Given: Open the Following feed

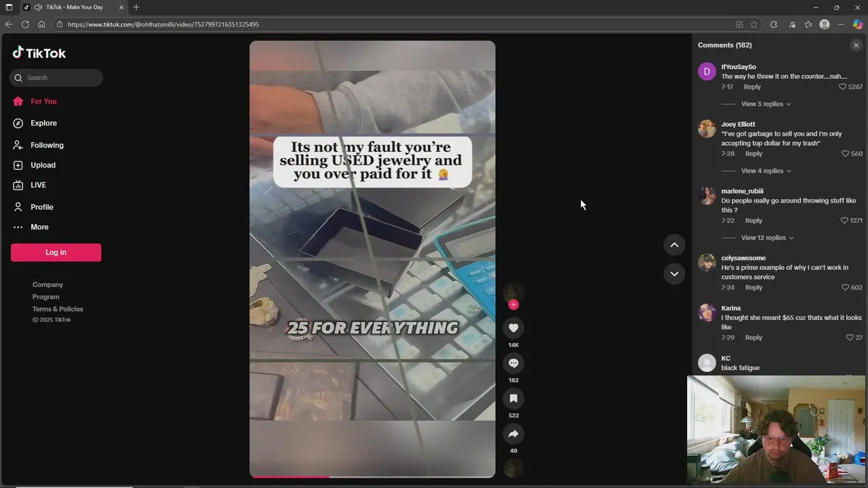Looking at the screenshot, I should coord(47,145).
